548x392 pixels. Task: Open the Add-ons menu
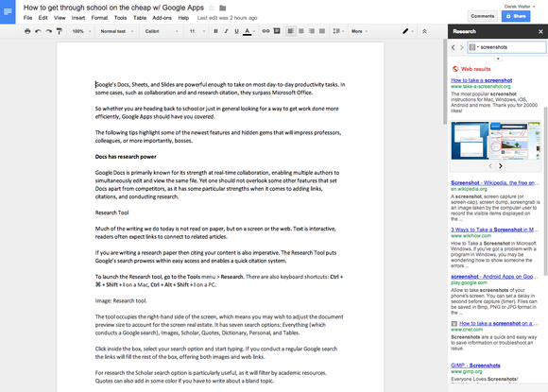click(162, 18)
